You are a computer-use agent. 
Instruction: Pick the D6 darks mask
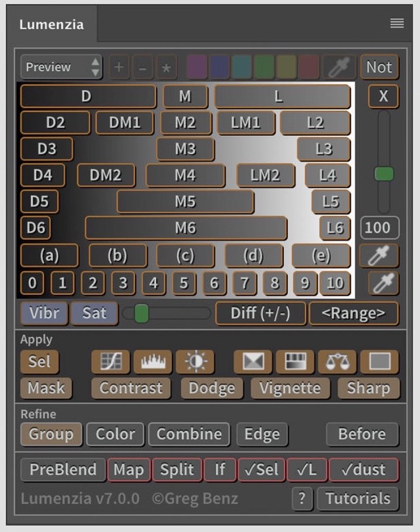pyautogui.click(x=35, y=228)
